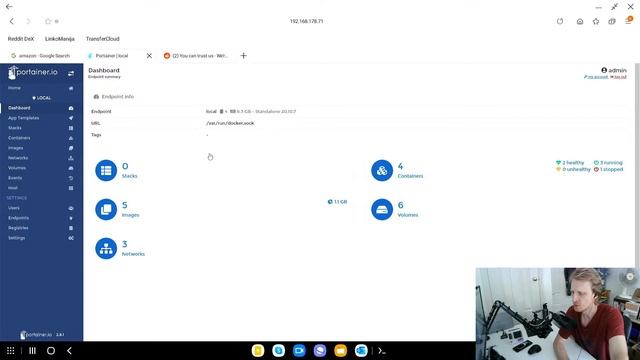Click the portainer.io logo
The image size is (640, 360).
click(33, 72)
